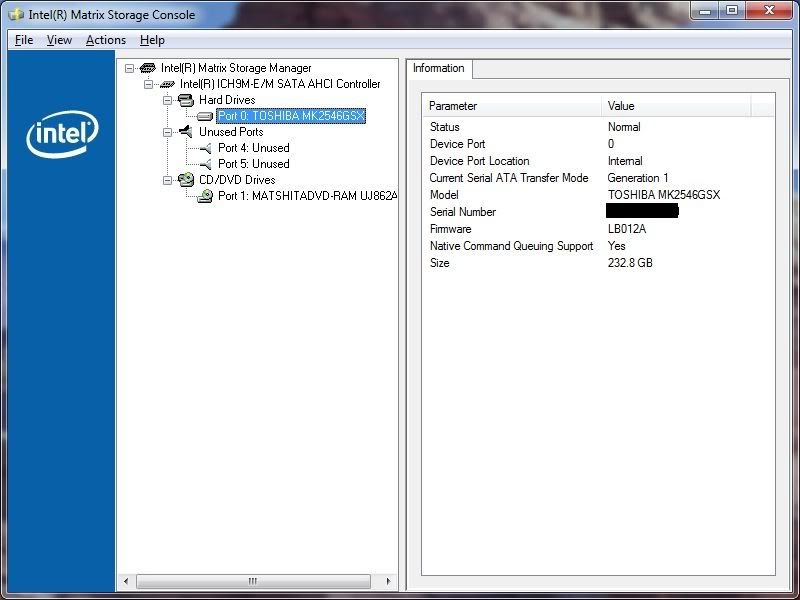800x600 pixels.
Task: Click the Port 5 unused connector icon
Action: pyautogui.click(x=205, y=164)
